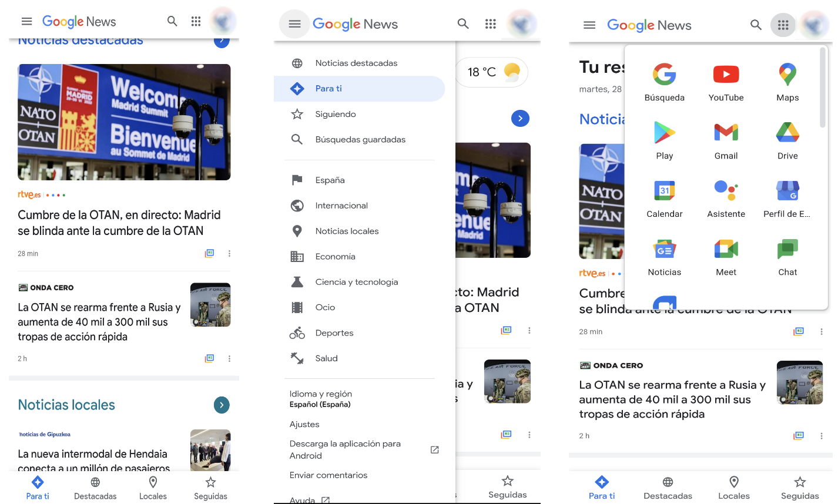Launch Asistente from the apps launcher

726,199
